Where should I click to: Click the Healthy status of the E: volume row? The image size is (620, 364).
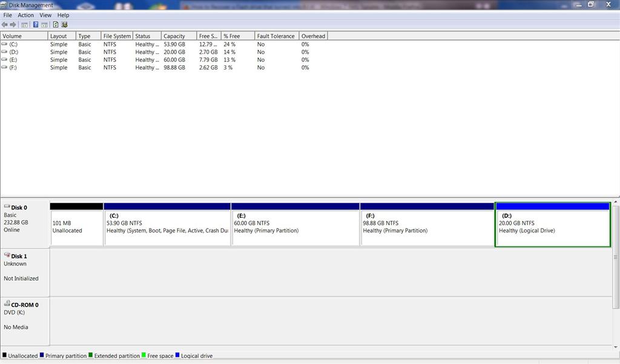point(147,60)
